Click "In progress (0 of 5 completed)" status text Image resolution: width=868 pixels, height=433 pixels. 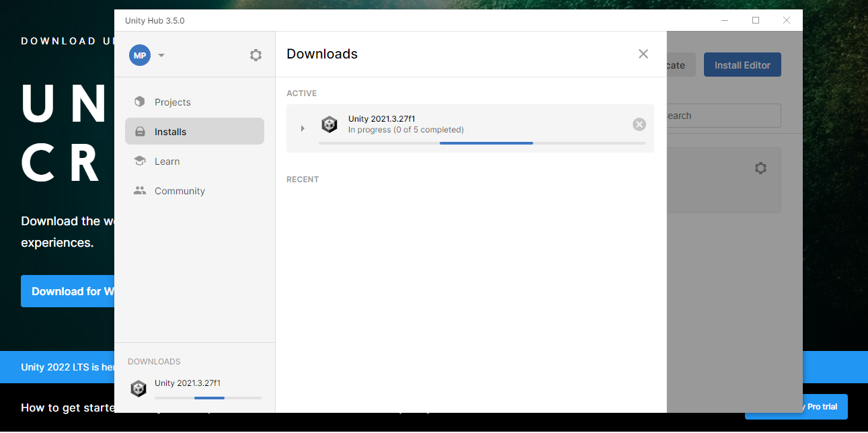(x=406, y=130)
